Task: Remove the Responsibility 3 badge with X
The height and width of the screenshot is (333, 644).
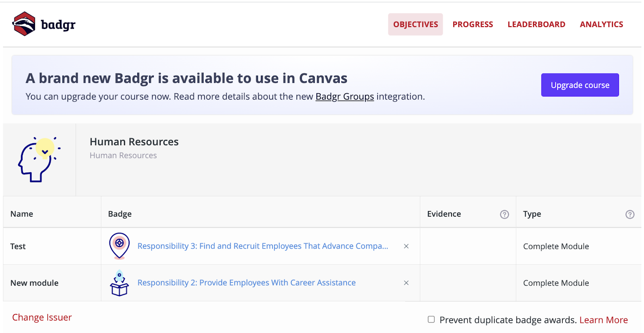Action: coord(406,246)
